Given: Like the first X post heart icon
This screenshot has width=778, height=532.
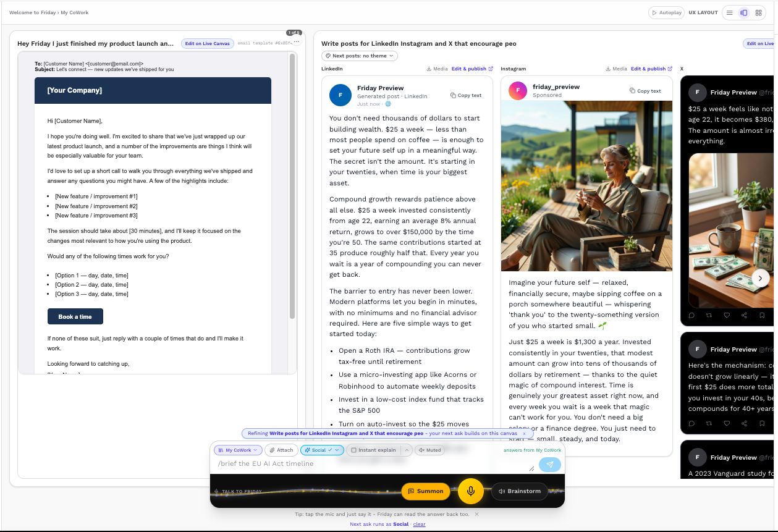Looking at the screenshot, I should 727,315.
